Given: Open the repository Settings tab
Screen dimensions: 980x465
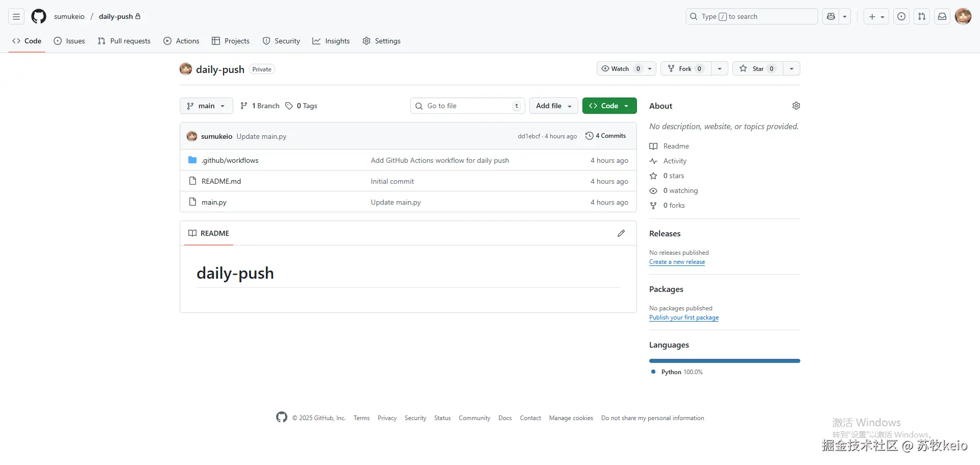Looking at the screenshot, I should tap(381, 41).
